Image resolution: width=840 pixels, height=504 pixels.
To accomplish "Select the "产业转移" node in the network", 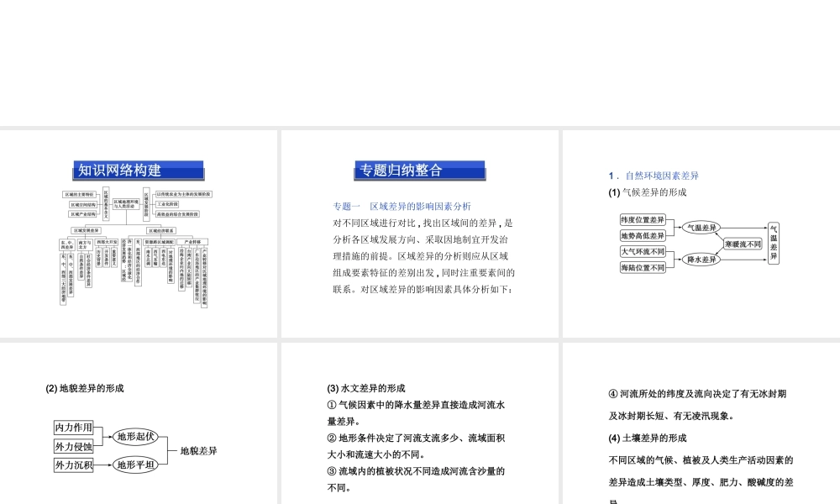I will 192,241.
